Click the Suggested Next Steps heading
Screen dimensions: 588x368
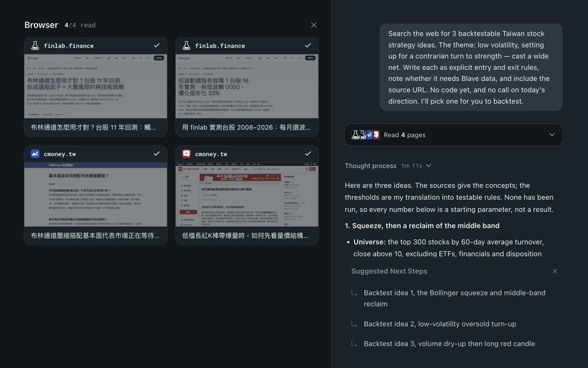pyautogui.click(x=390, y=271)
